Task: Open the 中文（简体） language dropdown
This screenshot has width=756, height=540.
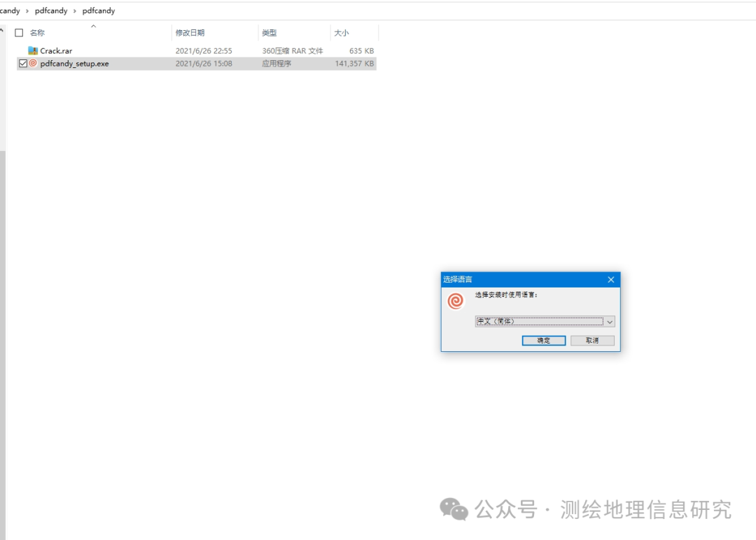Action: (x=608, y=321)
